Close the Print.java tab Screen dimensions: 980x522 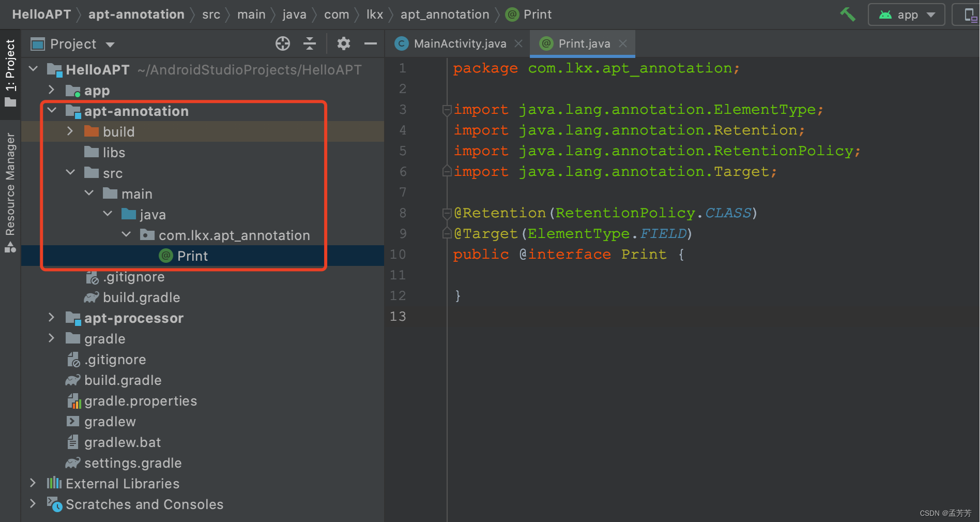click(x=623, y=43)
